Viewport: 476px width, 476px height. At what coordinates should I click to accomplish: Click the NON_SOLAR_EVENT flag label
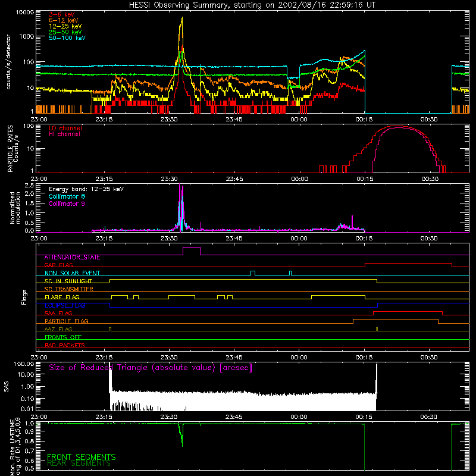[x=72, y=273]
